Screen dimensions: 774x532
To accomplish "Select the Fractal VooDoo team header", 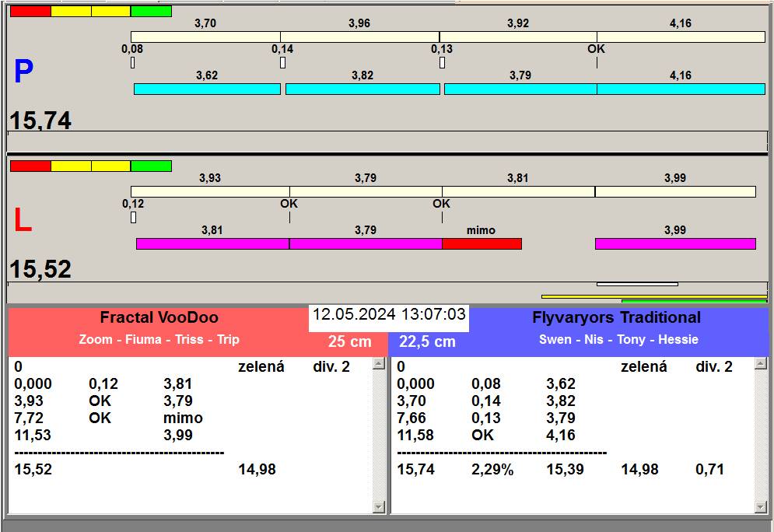I will click(x=159, y=317).
